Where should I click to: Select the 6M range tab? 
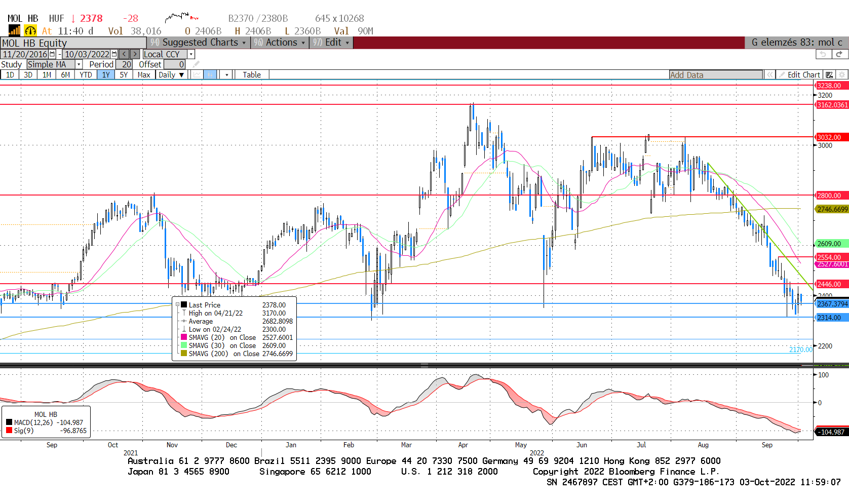pos(65,74)
